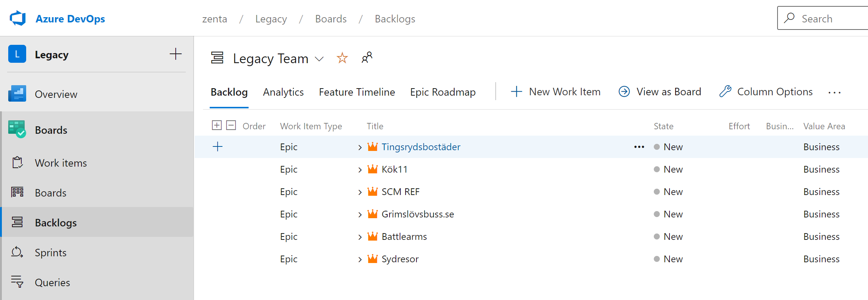Expand the Kök11 epic chevron
868x300 pixels.
pyautogui.click(x=360, y=170)
